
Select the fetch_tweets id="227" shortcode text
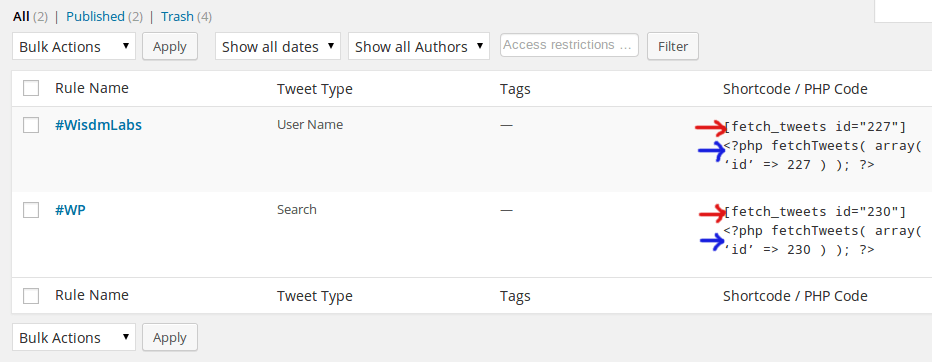click(x=815, y=127)
